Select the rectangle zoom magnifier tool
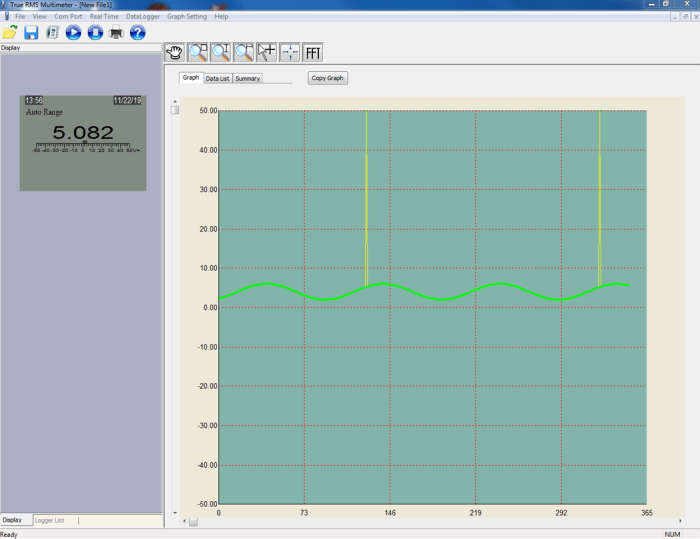 coord(198,53)
